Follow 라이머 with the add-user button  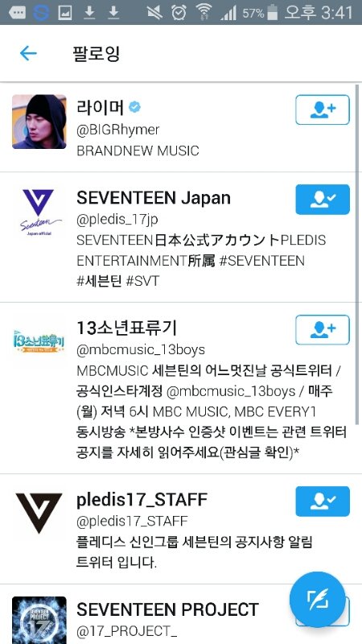[x=323, y=109]
